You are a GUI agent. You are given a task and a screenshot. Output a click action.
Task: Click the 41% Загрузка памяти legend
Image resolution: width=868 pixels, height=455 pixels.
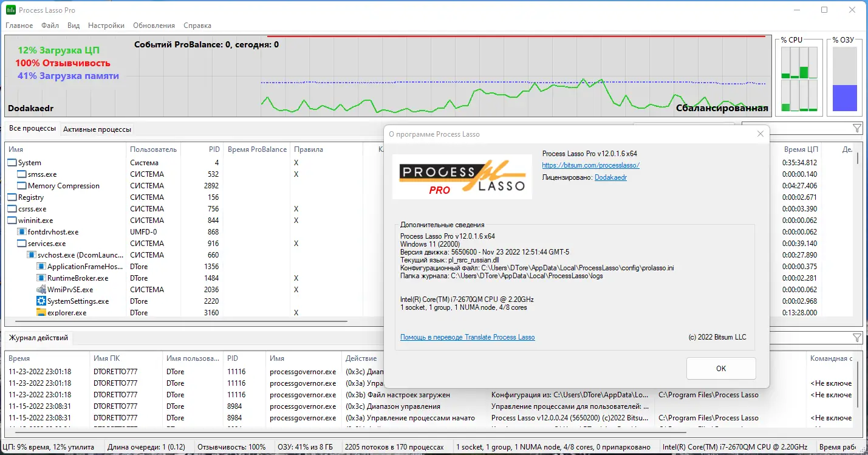click(x=68, y=76)
